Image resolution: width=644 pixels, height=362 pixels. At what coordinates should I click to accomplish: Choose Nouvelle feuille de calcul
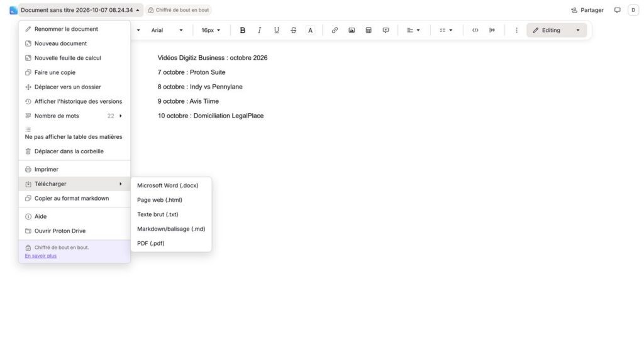pyautogui.click(x=74, y=58)
